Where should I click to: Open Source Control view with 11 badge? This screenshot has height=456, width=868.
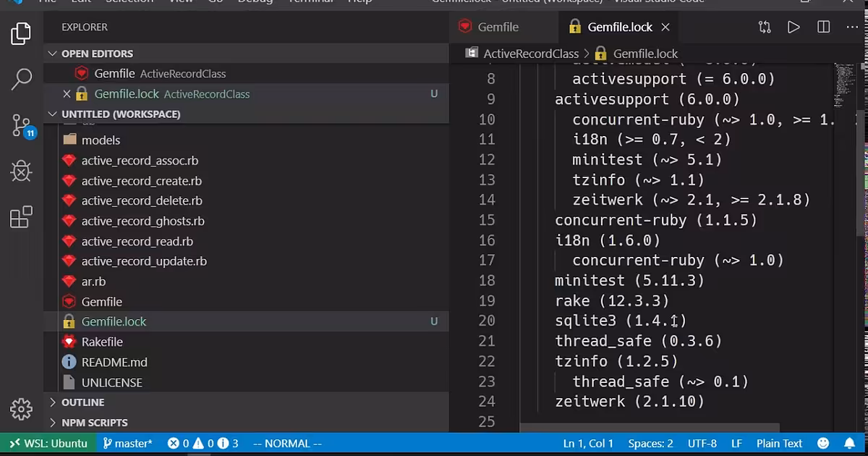(x=22, y=126)
